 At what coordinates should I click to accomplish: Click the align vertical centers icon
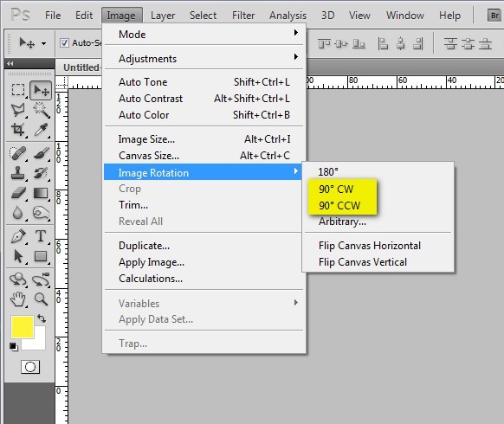(341, 43)
